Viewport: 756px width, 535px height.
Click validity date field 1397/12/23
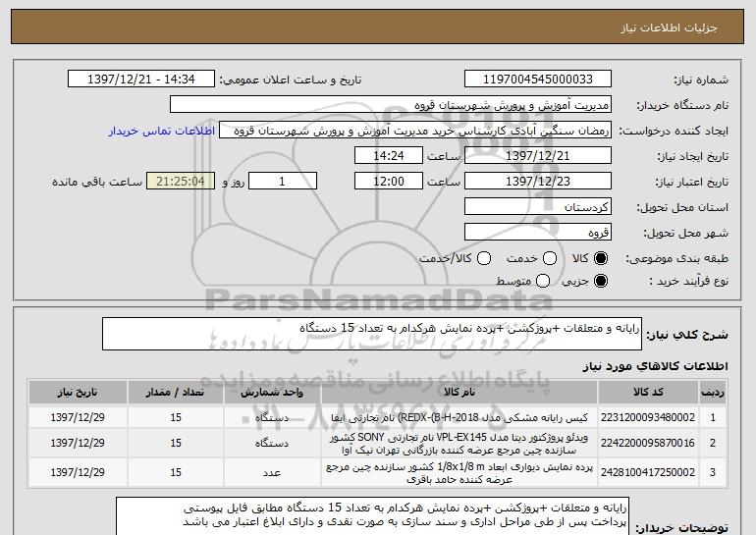(x=538, y=182)
